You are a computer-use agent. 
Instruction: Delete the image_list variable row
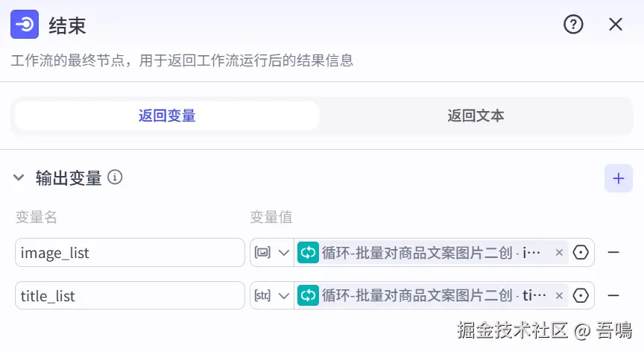point(613,253)
